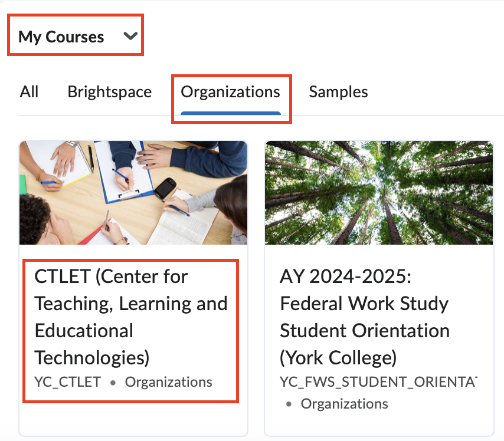Click the bullet before Organizations in Federal card
This screenshot has width=504, height=441.
pos(289,404)
